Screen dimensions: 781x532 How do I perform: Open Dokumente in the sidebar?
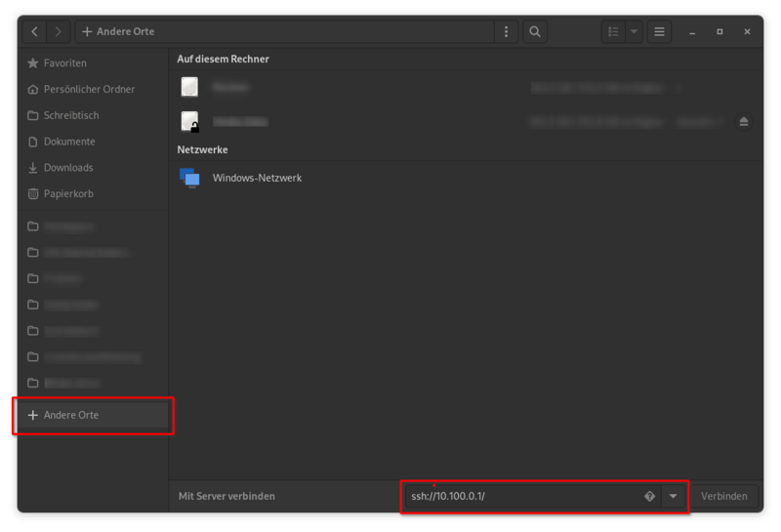(94, 142)
